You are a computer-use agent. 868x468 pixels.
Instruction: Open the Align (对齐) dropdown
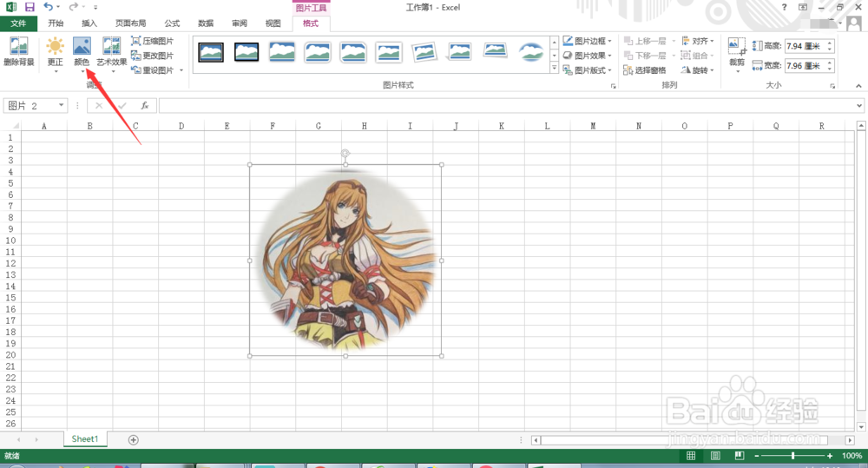click(698, 41)
